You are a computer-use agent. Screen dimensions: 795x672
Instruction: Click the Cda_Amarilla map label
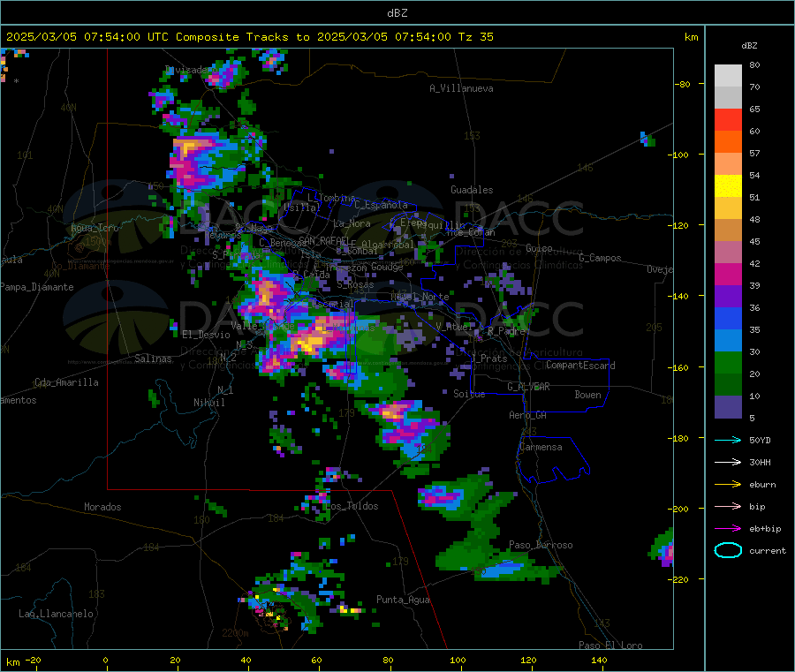[66, 382]
